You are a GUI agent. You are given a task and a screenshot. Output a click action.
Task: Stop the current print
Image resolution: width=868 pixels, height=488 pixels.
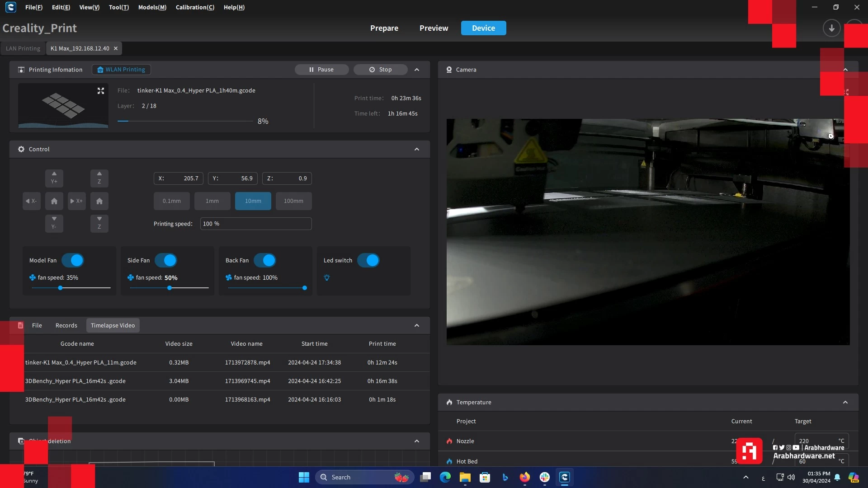(380, 70)
